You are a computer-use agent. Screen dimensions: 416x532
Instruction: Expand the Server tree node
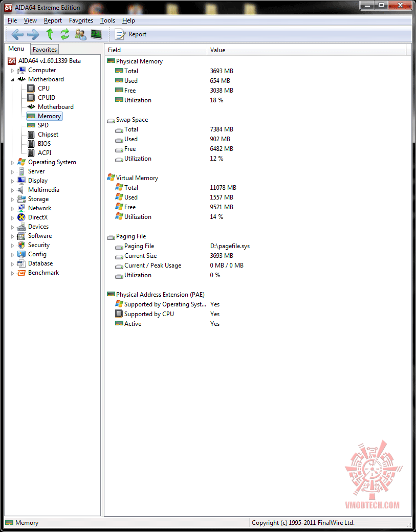click(13, 172)
